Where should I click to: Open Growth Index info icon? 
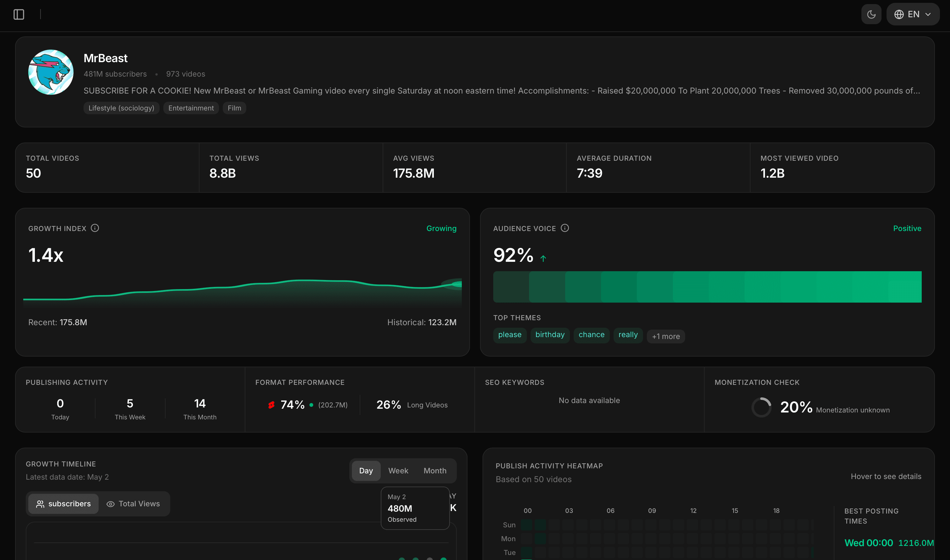95,228
